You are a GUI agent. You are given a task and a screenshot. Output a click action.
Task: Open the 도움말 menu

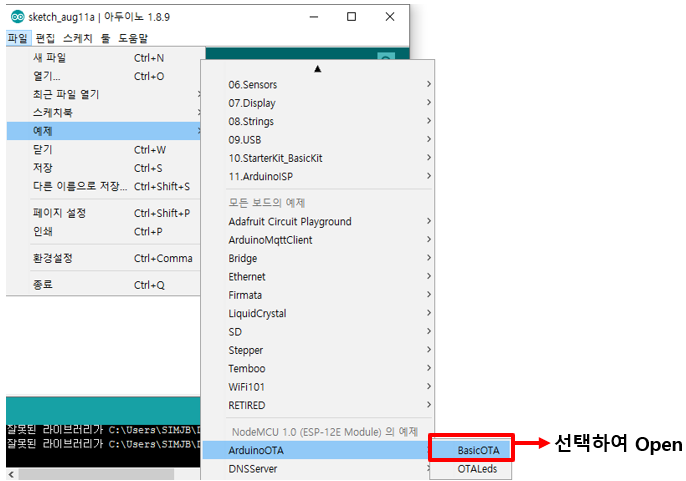[133, 38]
